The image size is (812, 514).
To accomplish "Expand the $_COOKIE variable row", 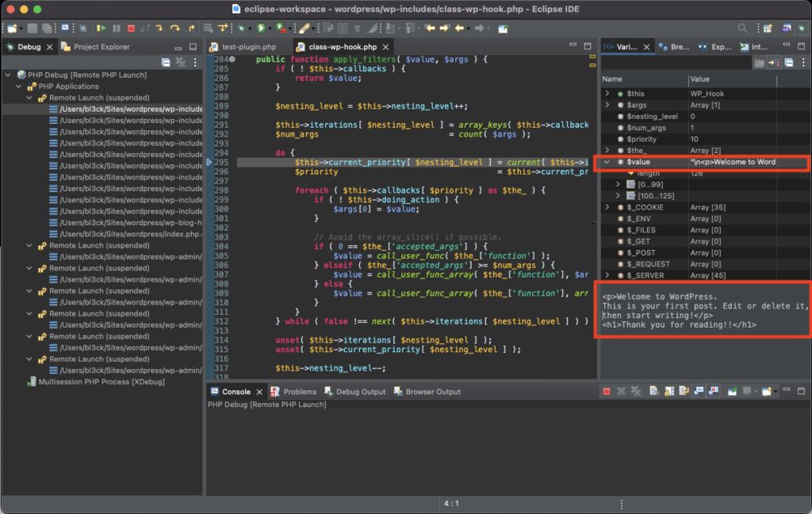I will click(607, 207).
